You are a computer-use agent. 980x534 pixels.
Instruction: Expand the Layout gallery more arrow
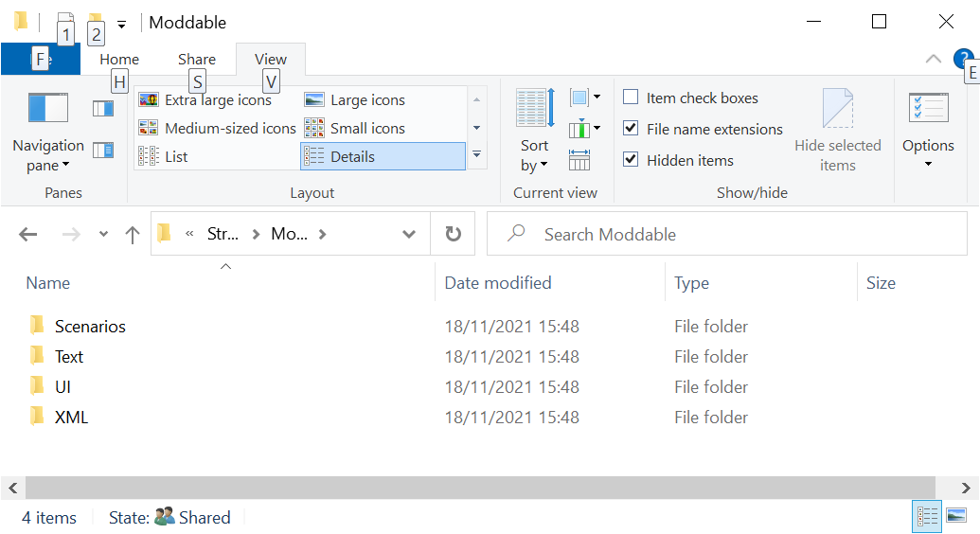(476, 155)
